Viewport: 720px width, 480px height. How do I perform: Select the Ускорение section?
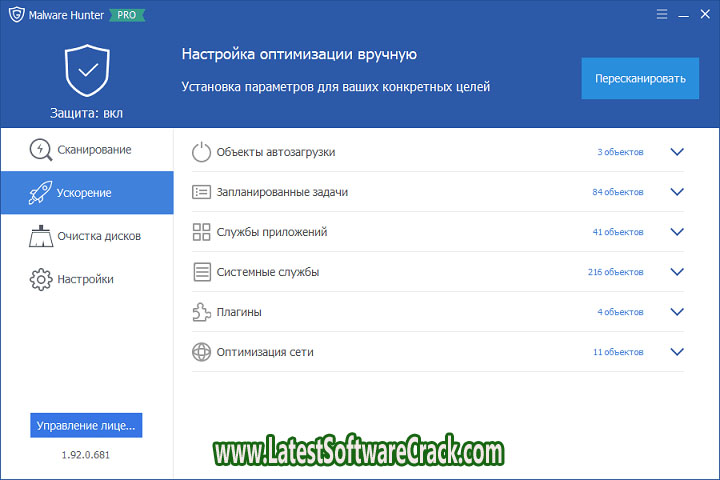87,192
